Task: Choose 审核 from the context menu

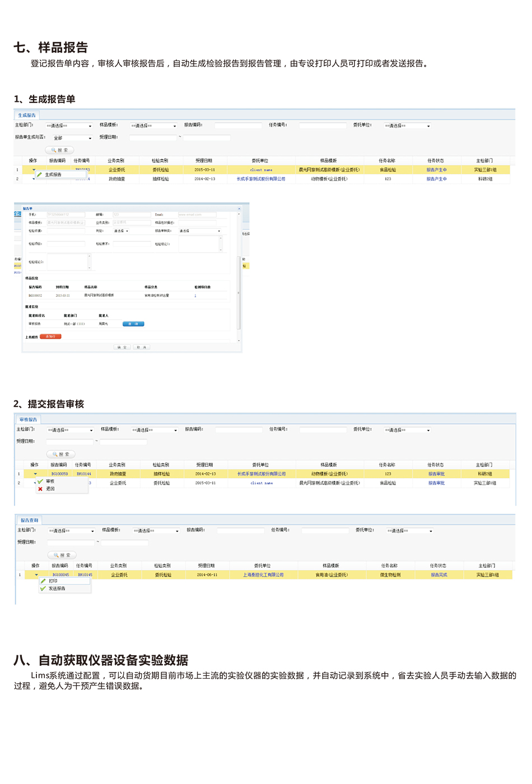Action: coord(50,481)
